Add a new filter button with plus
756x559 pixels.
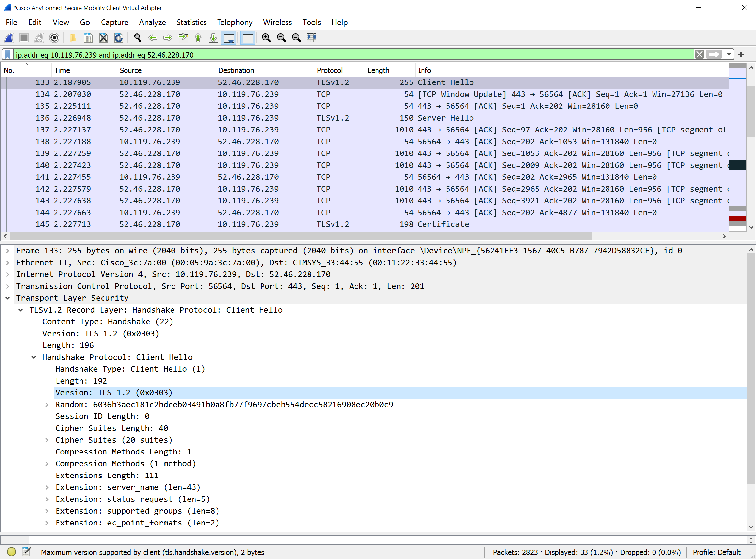(x=741, y=54)
